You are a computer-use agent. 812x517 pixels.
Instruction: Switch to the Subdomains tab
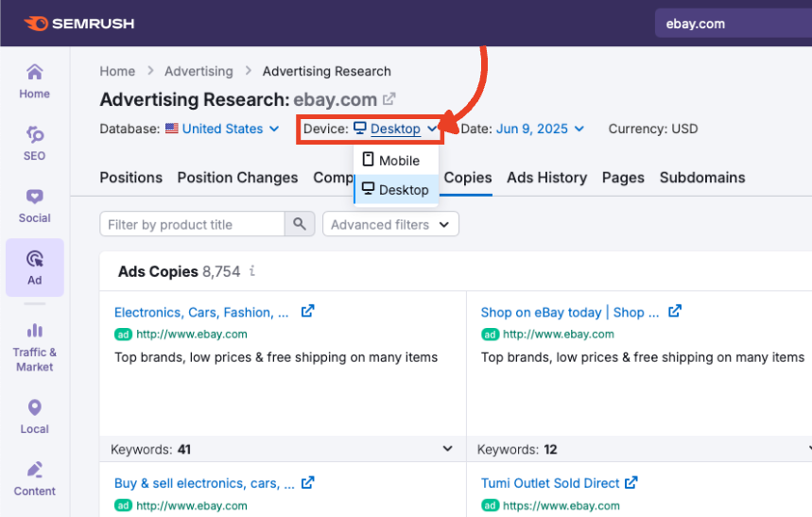pos(702,178)
